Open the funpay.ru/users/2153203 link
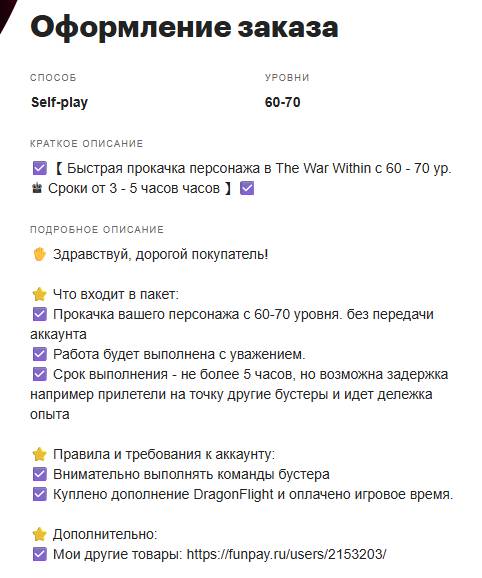The height and width of the screenshot is (578, 482). click(286, 554)
